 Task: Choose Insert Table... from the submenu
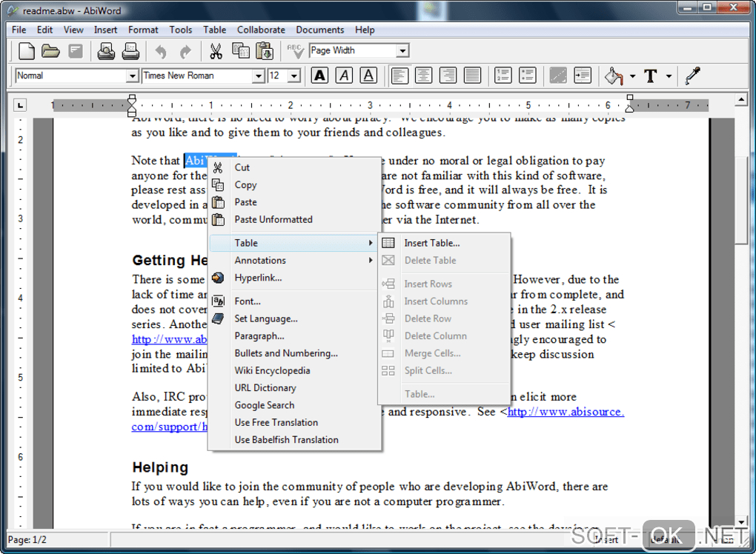pos(432,243)
